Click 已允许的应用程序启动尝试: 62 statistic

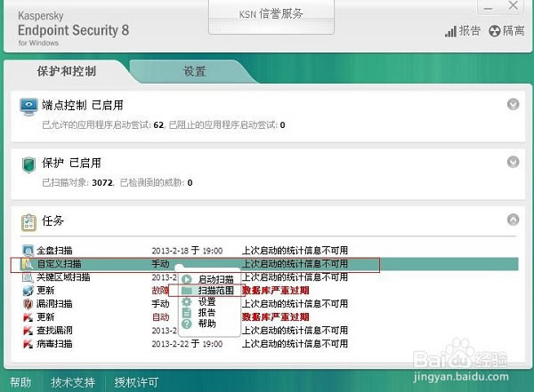pos(103,124)
